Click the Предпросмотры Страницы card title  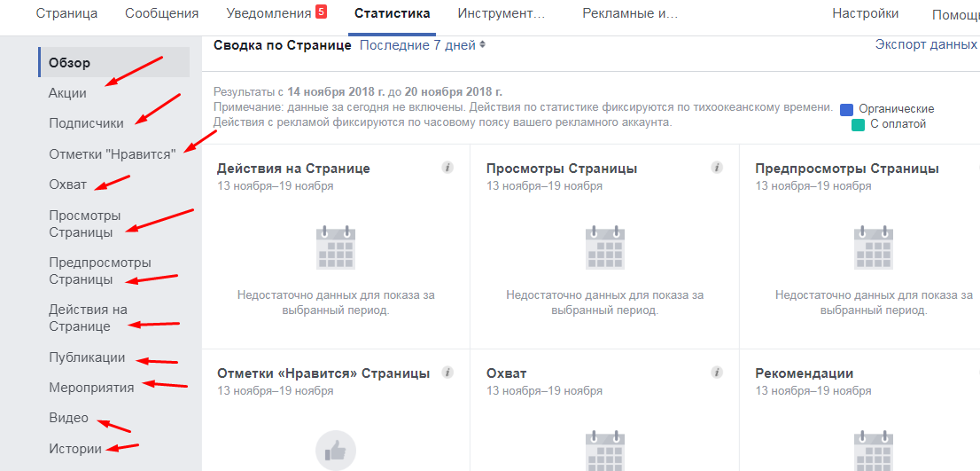point(847,169)
